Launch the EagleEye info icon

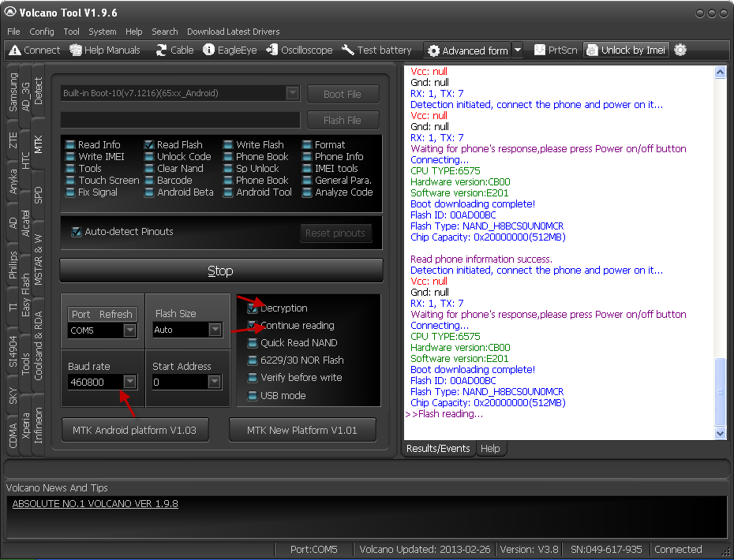click(x=209, y=50)
